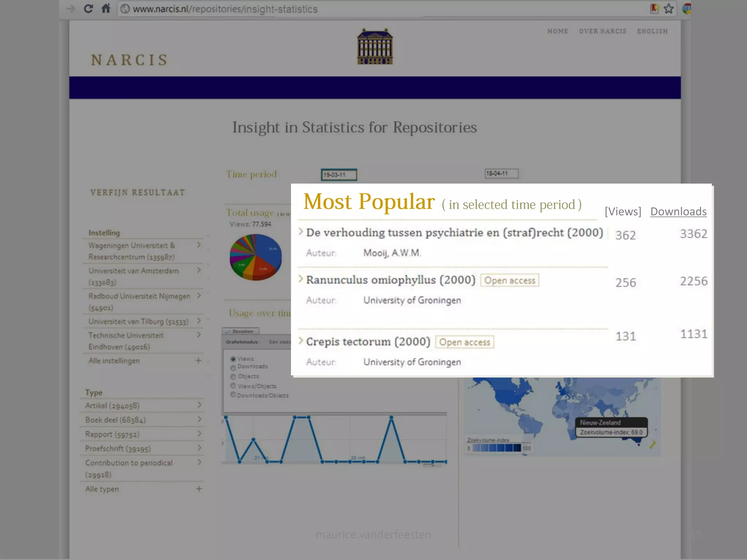Select the Objects radio button
This screenshot has height=560, width=747.
233,377
